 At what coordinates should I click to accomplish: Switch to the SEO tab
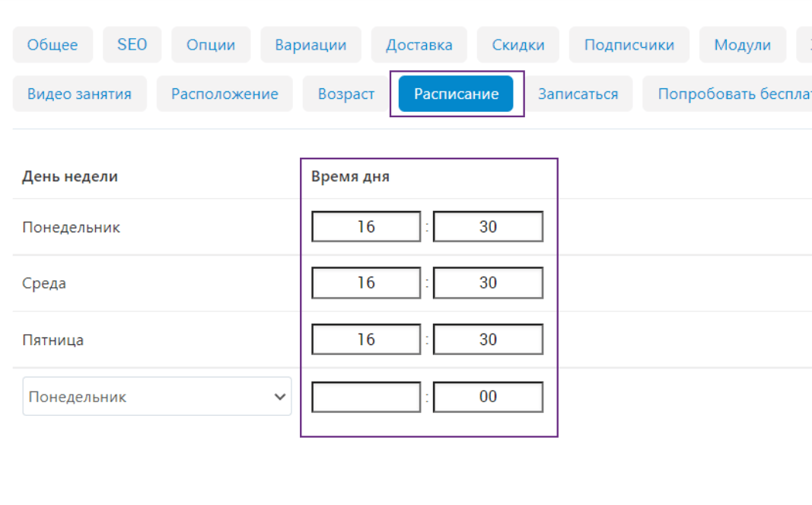tap(132, 45)
